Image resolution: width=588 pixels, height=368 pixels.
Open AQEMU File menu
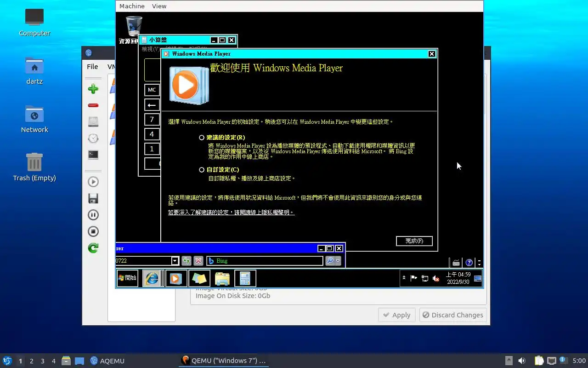click(92, 67)
